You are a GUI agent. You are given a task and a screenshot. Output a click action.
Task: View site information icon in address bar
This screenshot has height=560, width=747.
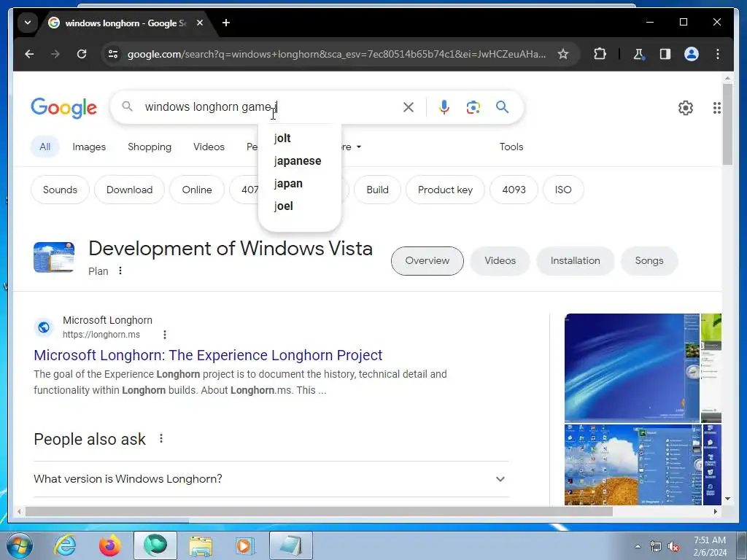113,54
